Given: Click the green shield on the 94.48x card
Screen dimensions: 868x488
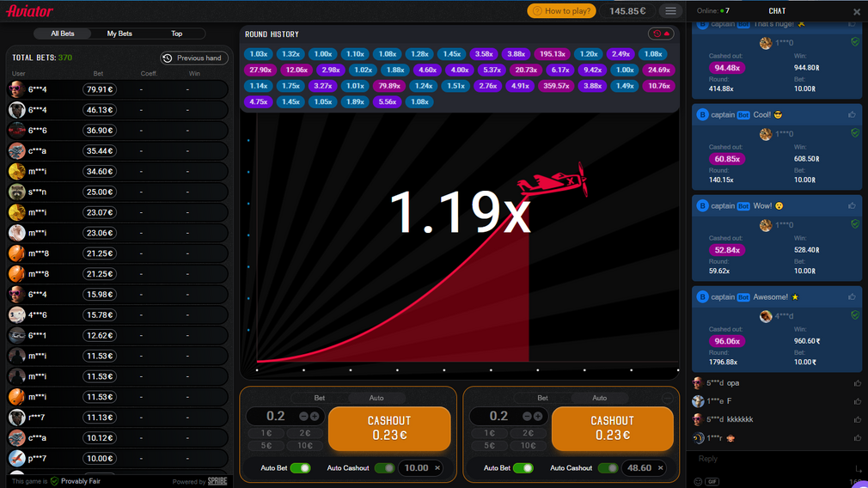Looking at the screenshot, I should point(855,42).
